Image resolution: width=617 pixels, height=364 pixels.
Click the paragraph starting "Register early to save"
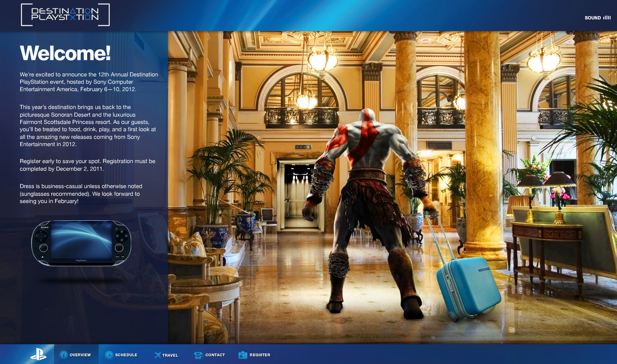pyautogui.click(x=88, y=165)
